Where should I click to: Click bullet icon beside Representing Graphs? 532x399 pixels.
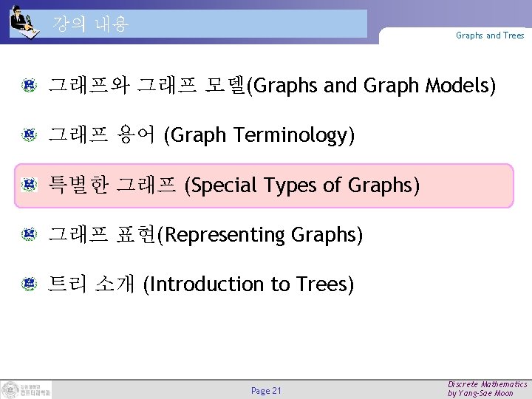pyautogui.click(x=29, y=234)
